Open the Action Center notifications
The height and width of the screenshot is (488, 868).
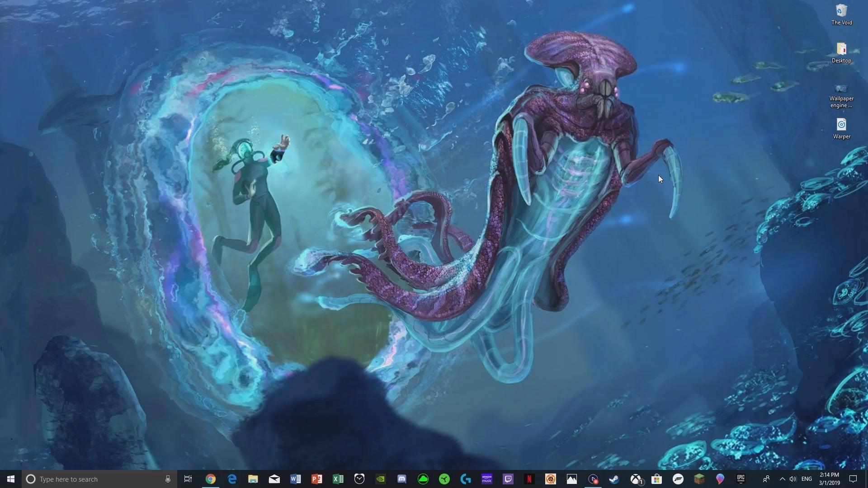[x=853, y=479]
